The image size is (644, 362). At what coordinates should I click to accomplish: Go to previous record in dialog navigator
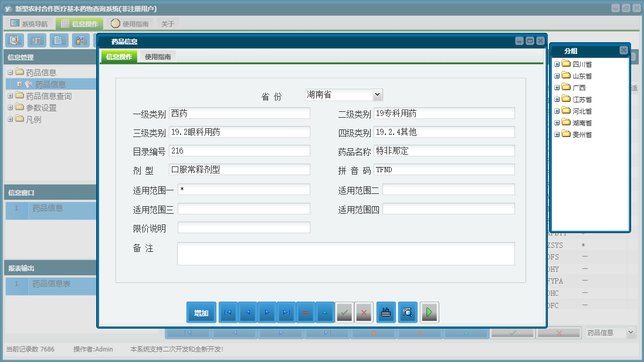(248, 312)
